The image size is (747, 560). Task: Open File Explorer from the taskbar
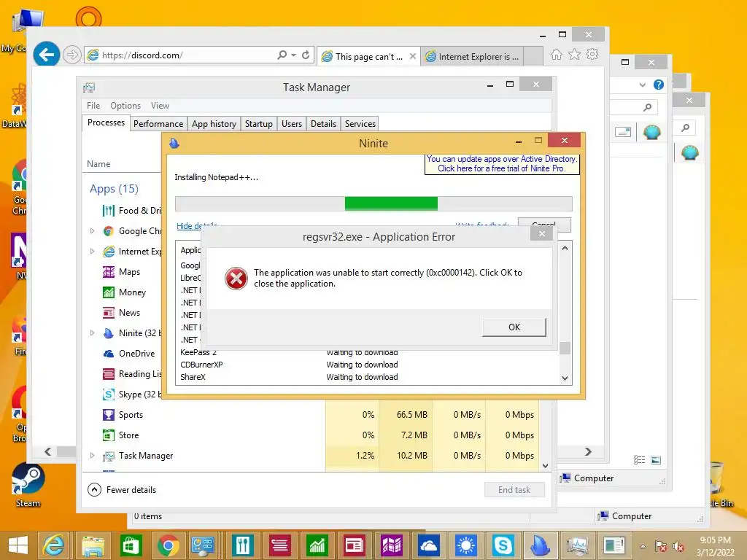(x=93, y=545)
